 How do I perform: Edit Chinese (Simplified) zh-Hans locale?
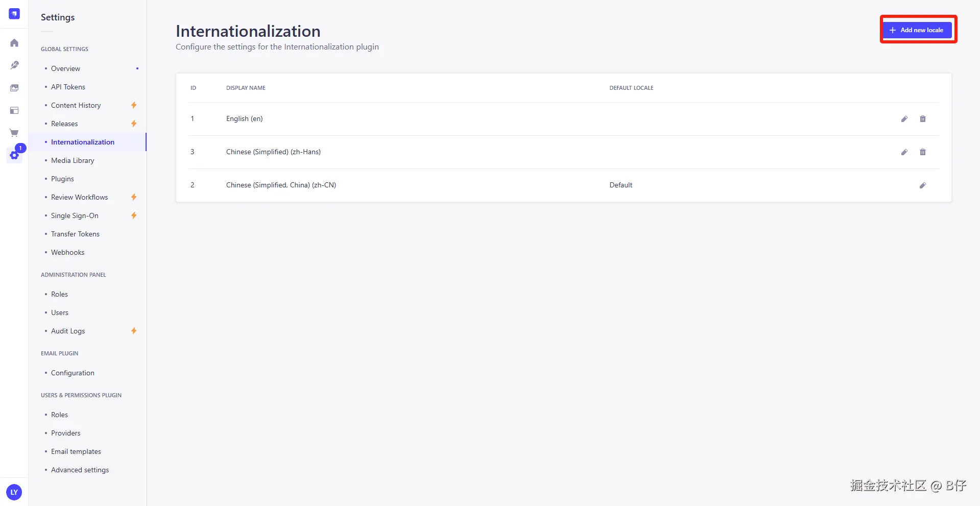click(904, 152)
